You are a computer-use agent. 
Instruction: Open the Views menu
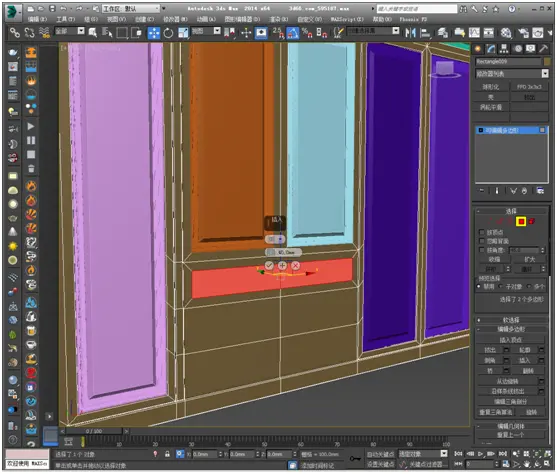[117, 19]
